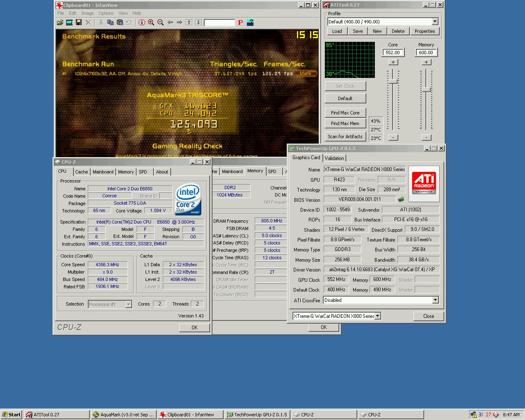Click the IrfanView toolbar page number field
The width and height of the screenshot is (525, 420).
coord(219,23)
